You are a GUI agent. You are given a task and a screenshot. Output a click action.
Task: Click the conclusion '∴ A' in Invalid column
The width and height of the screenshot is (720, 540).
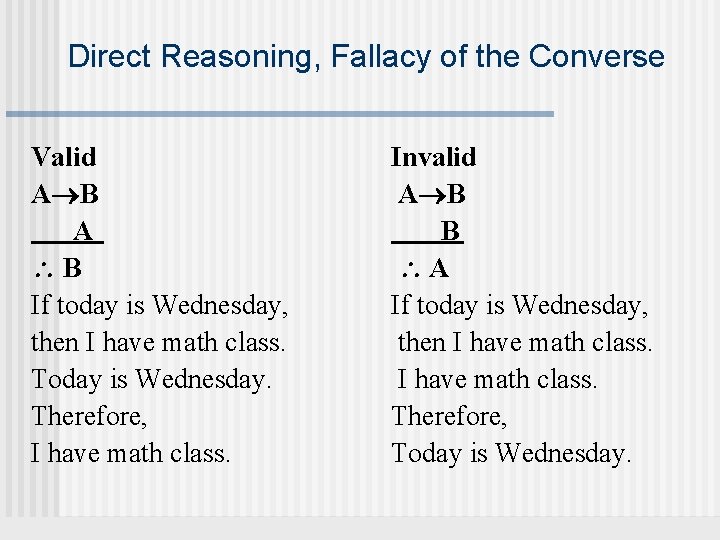(425, 268)
